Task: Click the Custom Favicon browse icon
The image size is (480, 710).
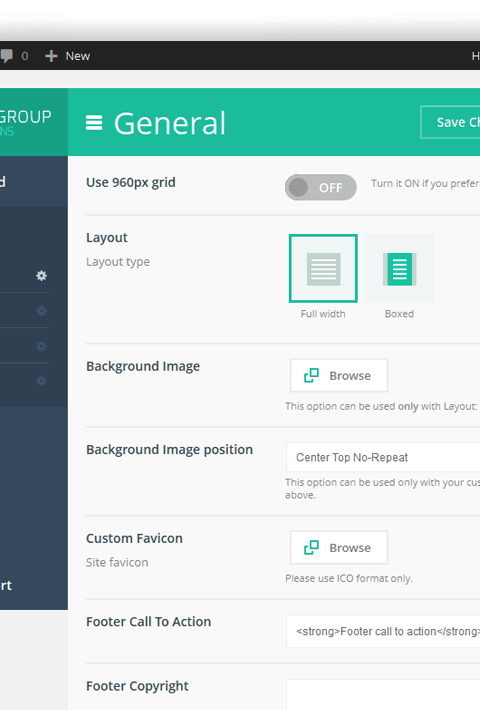Action: [x=312, y=547]
